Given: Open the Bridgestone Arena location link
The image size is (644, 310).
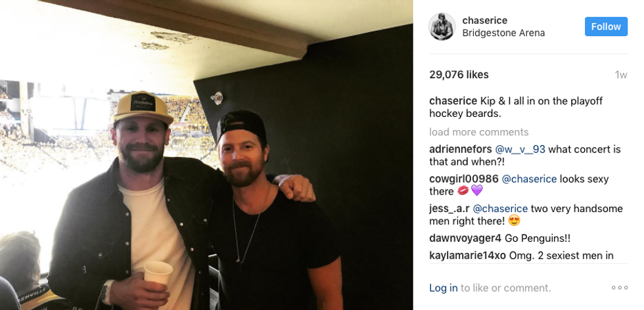Looking at the screenshot, I should [x=503, y=33].
